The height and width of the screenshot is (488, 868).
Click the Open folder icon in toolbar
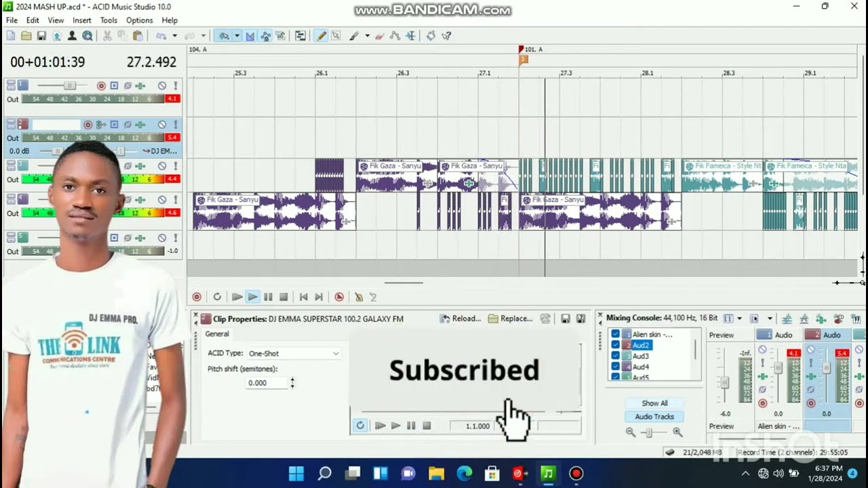(x=26, y=36)
